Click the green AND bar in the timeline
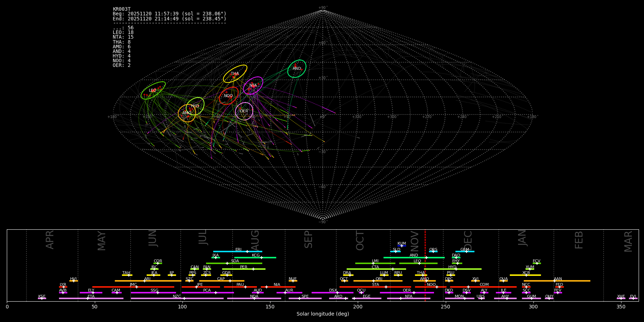Image resolution: width=644 pixels, height=322 pixels. pyautogui.click(x=414, y=257)
